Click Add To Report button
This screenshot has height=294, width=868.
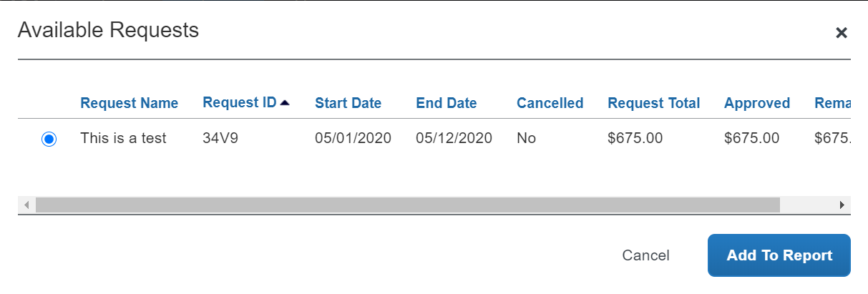pos(779,255)
